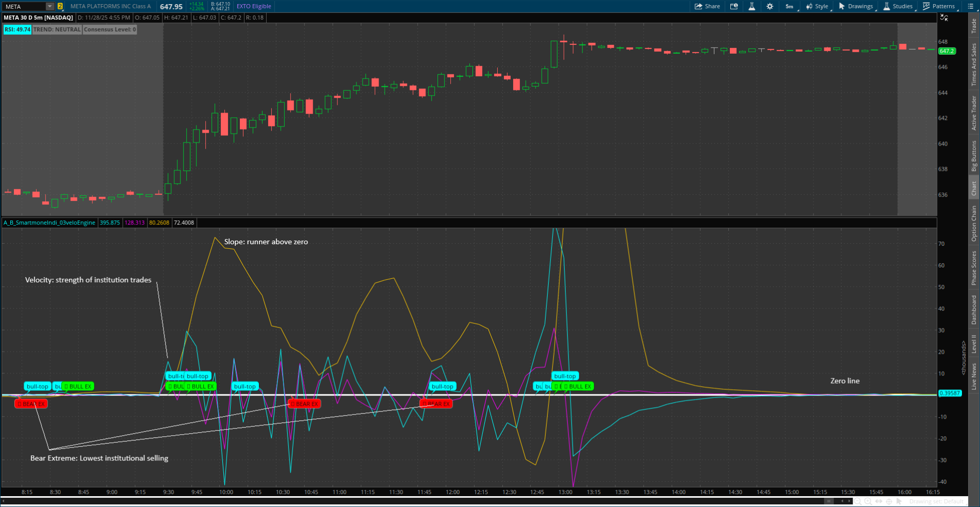Open the 5m timeframe dropdown
This screenshot has width=980, height=507.
[790, 6]
